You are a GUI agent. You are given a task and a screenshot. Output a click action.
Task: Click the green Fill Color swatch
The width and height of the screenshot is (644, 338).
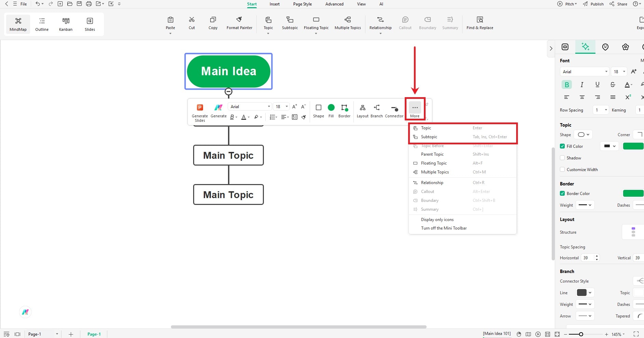coord(633,146)
